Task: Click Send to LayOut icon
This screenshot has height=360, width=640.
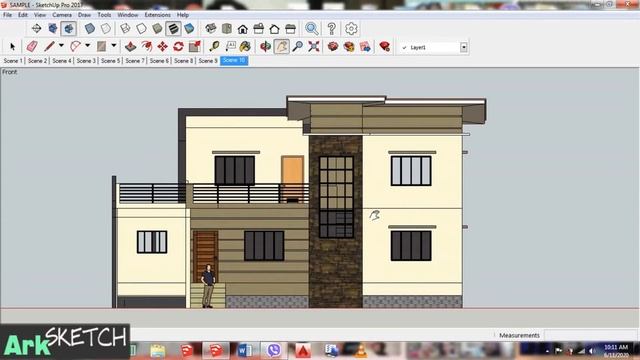Action: pyautogui.click(x=365, y=47)
